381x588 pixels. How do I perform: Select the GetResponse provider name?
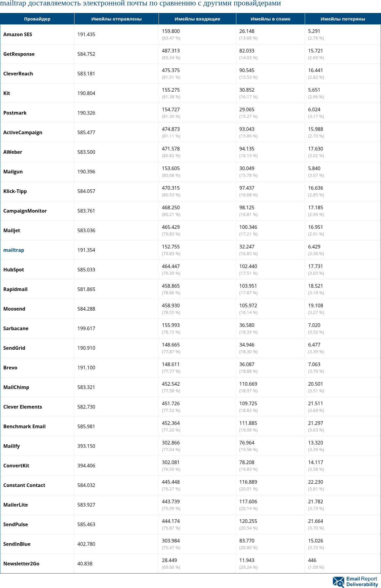point(19,54)
